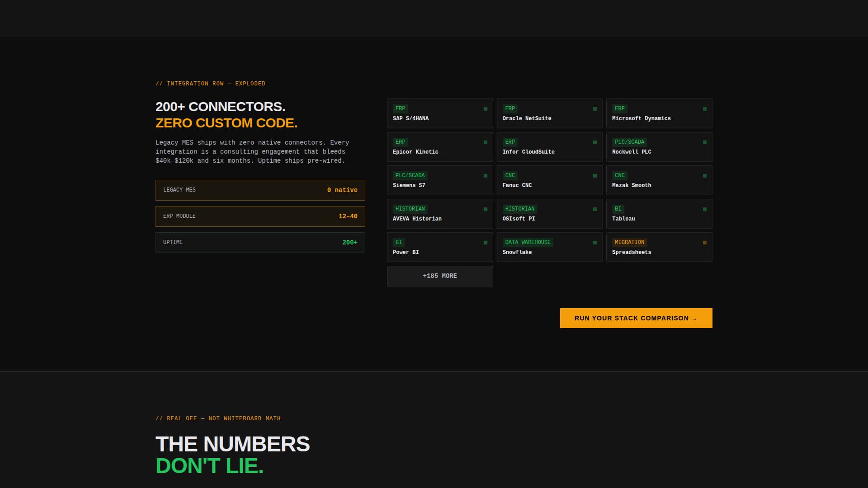Select the Snowflake connector name
This screenshot has height=488, width=868.
517,252
